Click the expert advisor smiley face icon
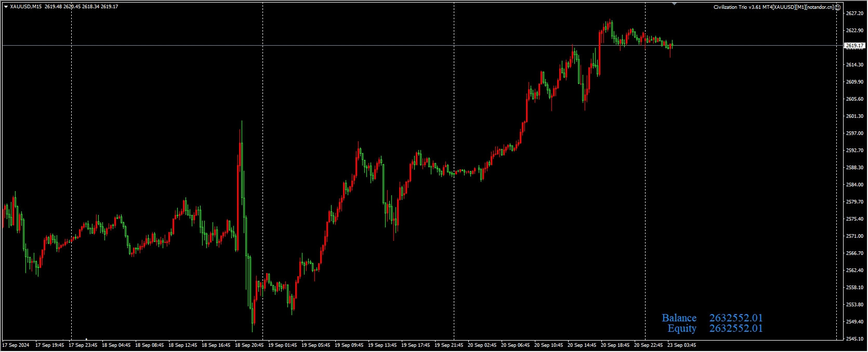The width and height of the screenshot is (868, 352). pos(838,7)
